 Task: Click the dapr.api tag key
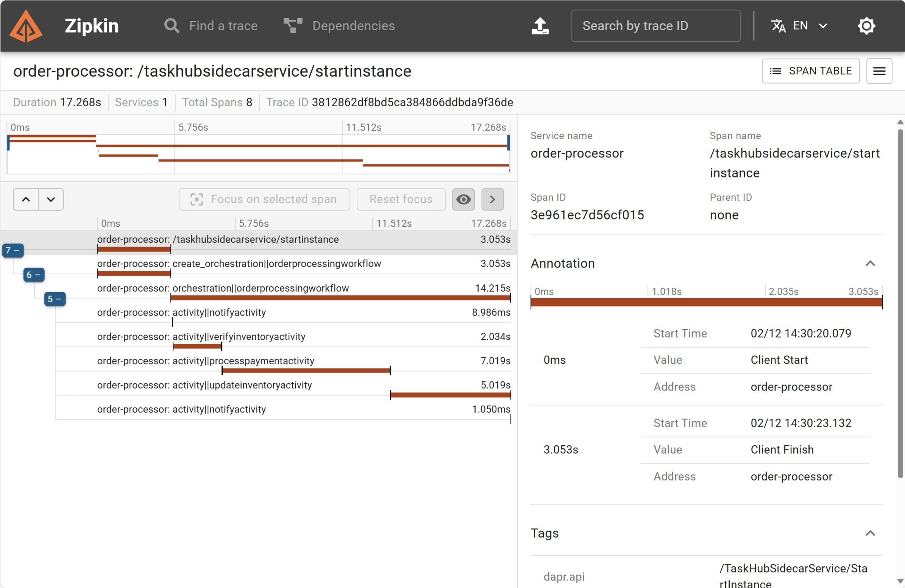pos(564,577)
